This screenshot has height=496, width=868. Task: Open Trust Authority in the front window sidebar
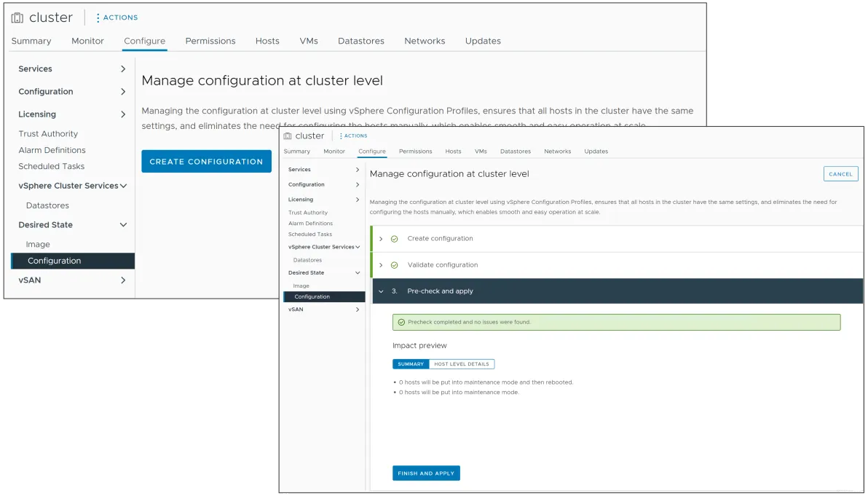coord(308,213)
